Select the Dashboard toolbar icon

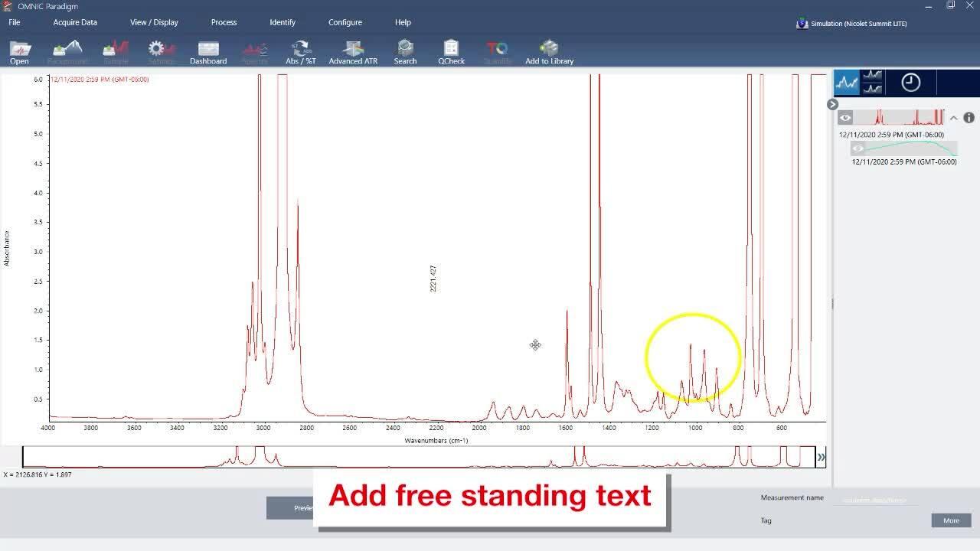[208, 51]
